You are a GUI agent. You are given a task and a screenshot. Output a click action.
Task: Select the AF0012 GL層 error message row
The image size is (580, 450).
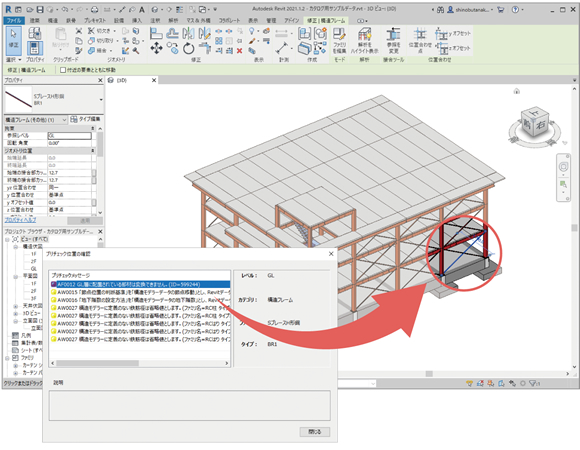pyautogui.click(x=140, y=284)
